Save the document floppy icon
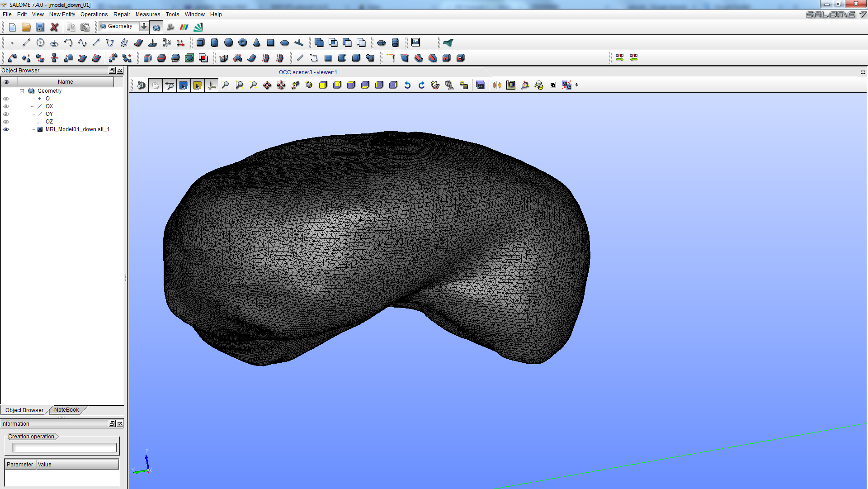 pyautogui.click(x=40, y=27)
